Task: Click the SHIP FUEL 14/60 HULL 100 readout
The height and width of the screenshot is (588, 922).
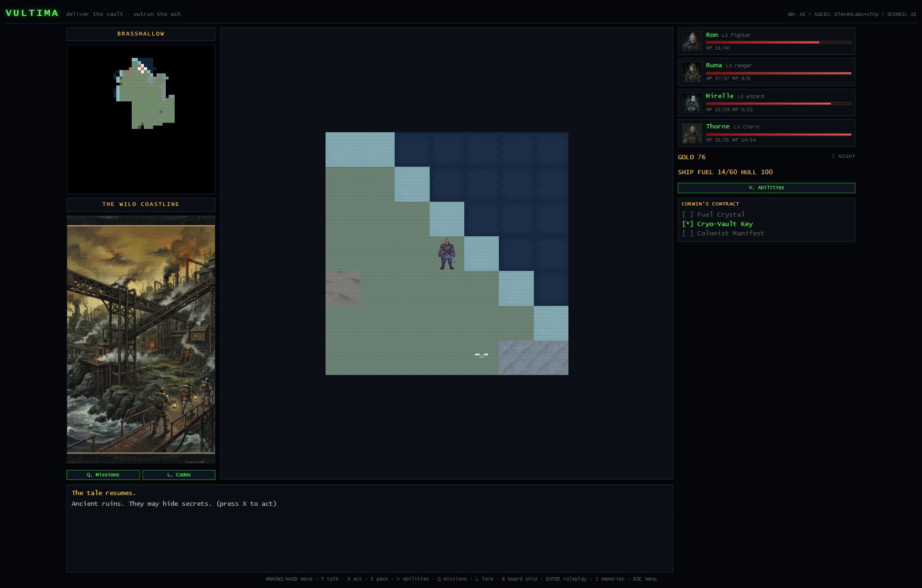Action: click(725, 172)
